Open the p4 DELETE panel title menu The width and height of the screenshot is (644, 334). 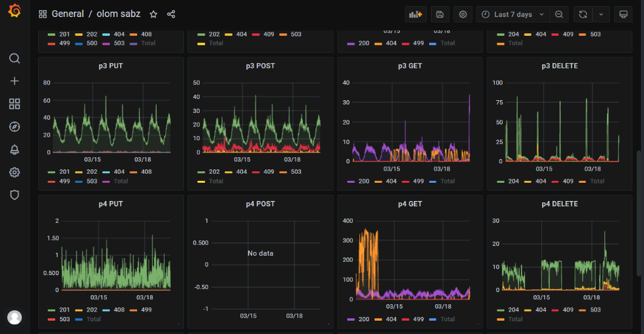click(560, 204)
